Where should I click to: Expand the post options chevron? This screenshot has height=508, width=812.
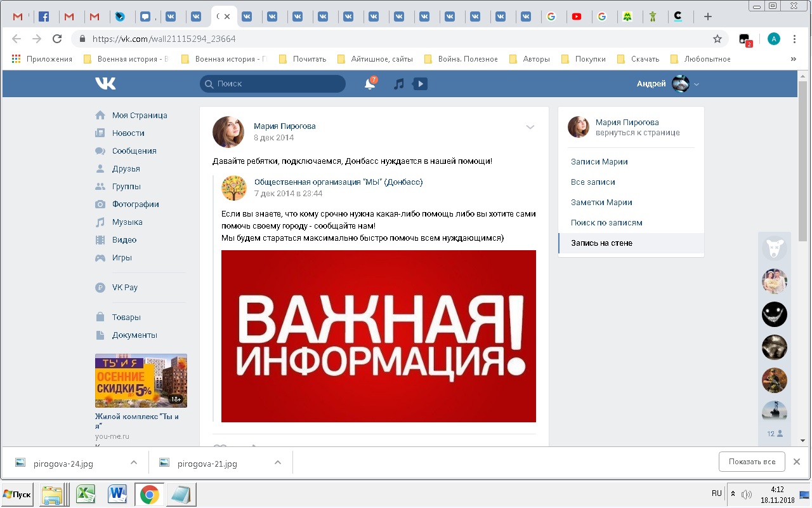click(530, 127)
